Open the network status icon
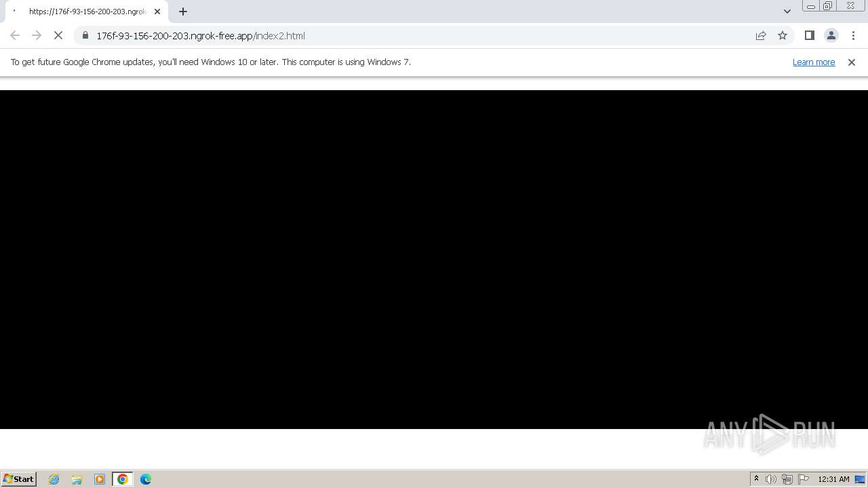Screen dimensions: 868x488 pos(787,479)
